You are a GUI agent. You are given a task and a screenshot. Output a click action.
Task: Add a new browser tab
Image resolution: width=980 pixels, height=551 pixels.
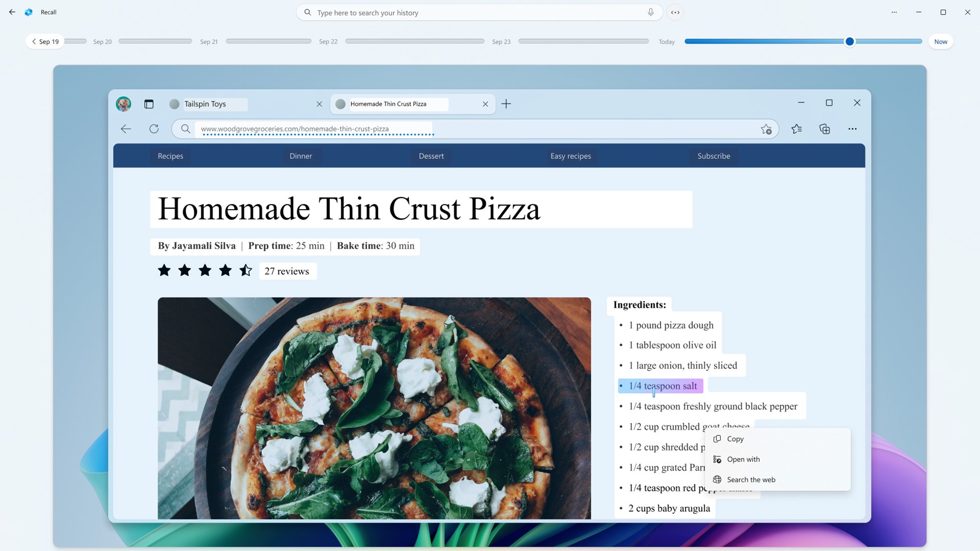pyautogui.click(x=506, y=104)
